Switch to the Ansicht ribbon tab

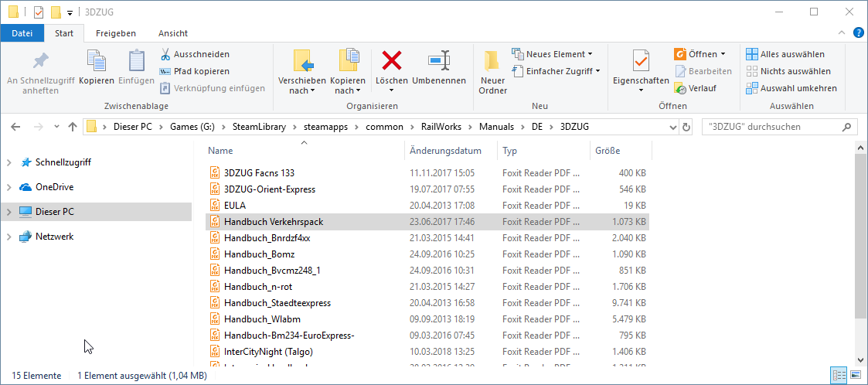coord(172,33)
